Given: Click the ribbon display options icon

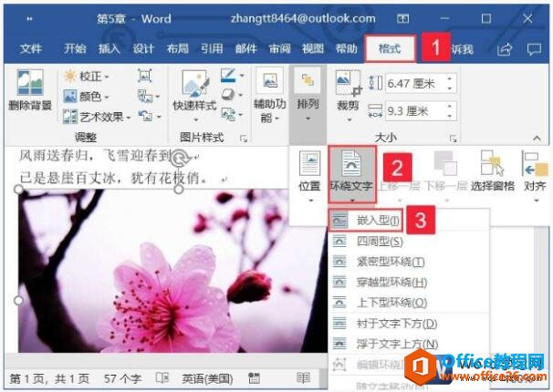Looking at the screenshot, I should click(402, 18).
